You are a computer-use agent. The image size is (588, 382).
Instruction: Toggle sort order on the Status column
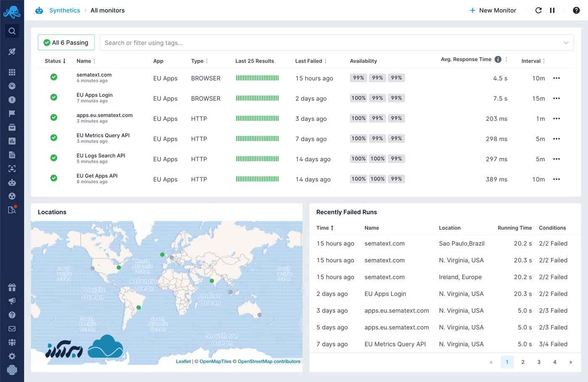[55, 61]
